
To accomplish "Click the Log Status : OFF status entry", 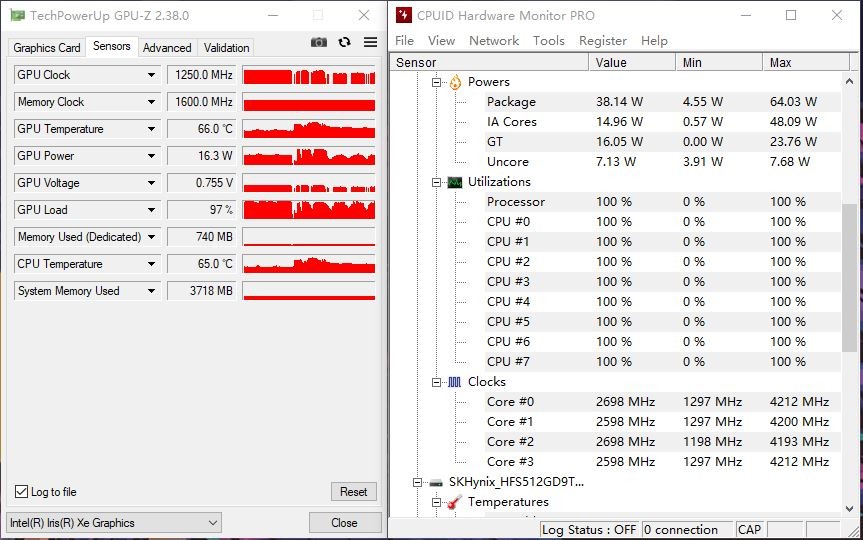I will 589,530.
